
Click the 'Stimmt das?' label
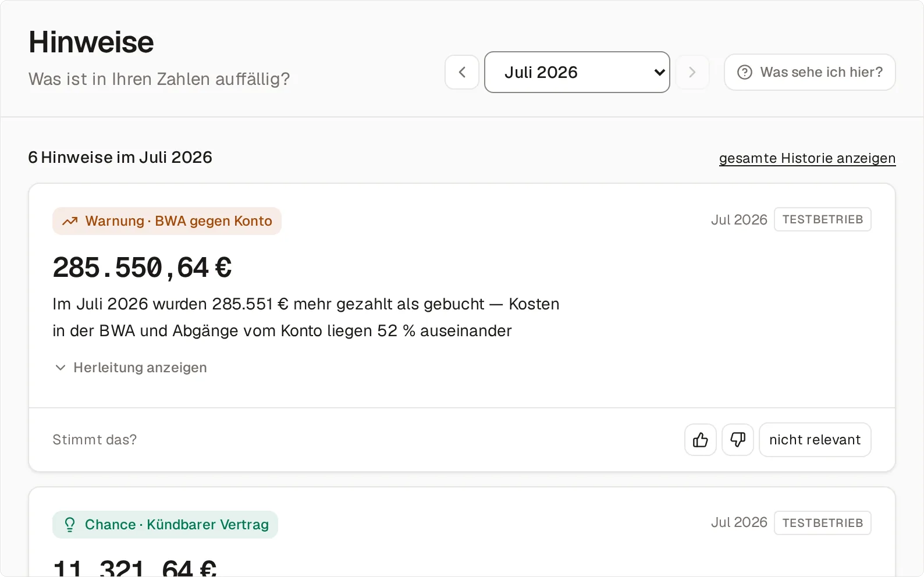pos(95,440)
